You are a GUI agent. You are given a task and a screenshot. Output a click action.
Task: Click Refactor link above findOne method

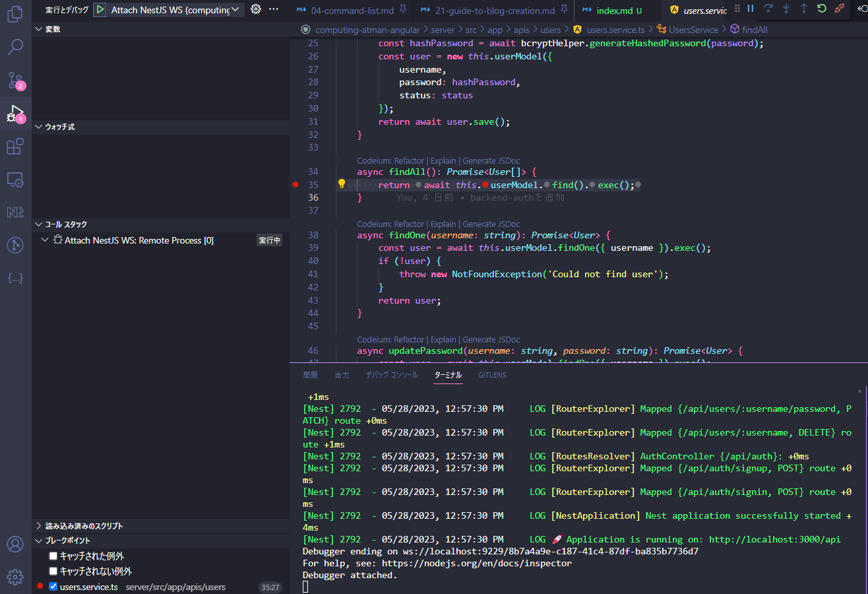pos(410,224)
